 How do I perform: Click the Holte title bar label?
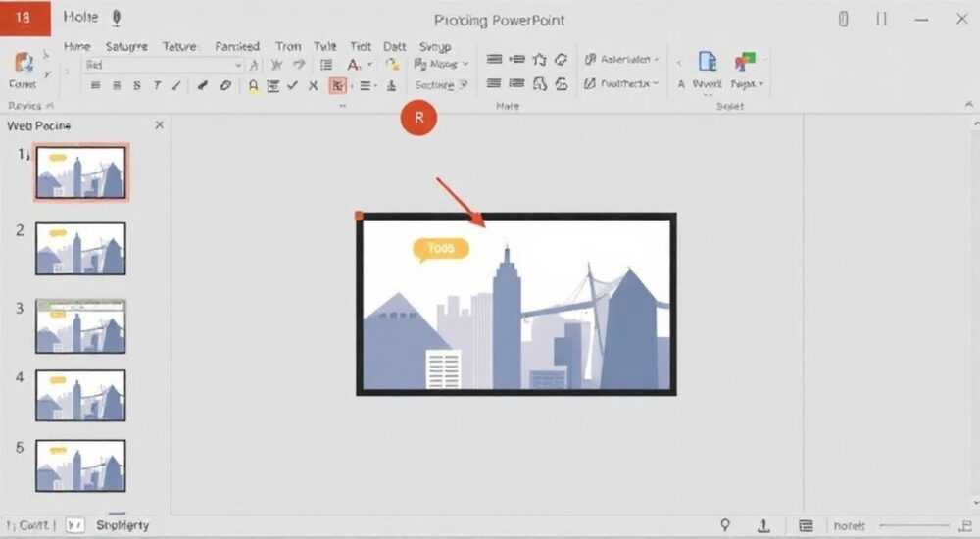coord(80,17)
